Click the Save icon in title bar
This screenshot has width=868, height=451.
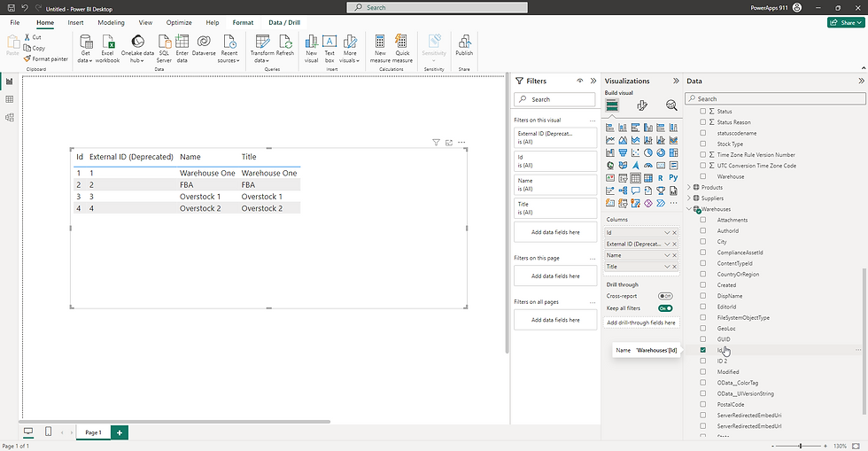(11, 8)
